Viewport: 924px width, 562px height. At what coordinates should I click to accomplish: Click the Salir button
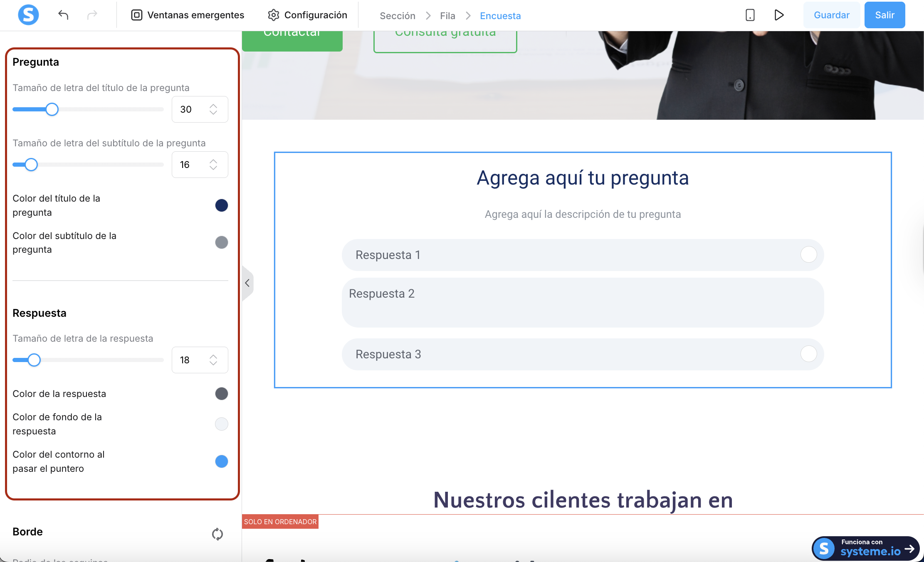(884, 15)
